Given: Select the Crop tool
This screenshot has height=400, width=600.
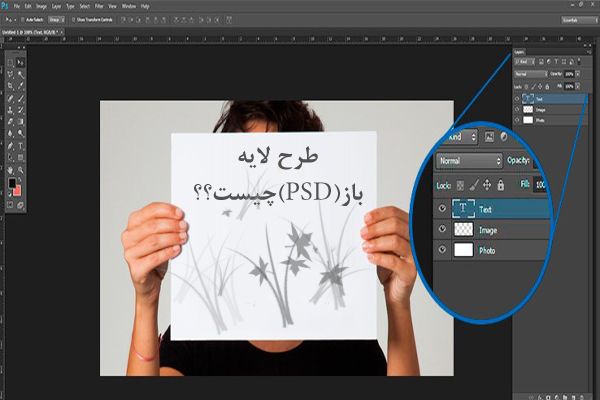Looking at the screenshot, I should pyautogui.click(x=10, y=86).
